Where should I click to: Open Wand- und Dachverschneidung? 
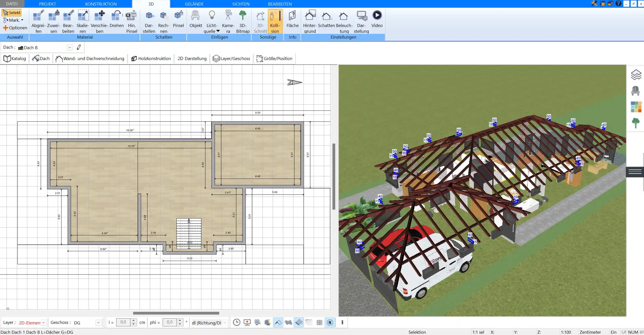(x=90, y=59)
